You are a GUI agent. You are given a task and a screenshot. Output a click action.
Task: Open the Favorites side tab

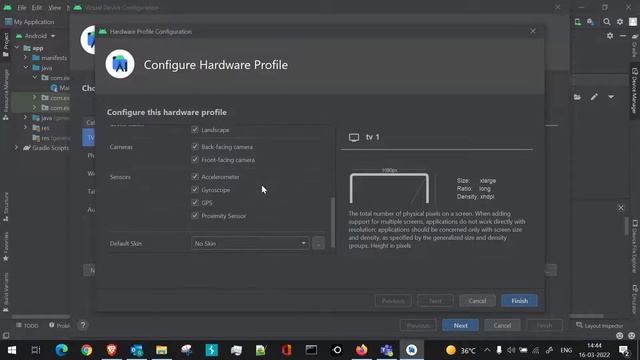5,247
